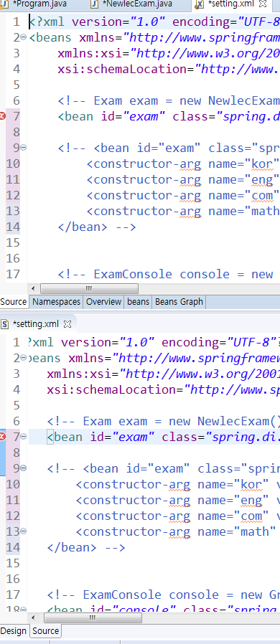The width and height of the screenshot is (280, 644).
Task: Click error marker on line 7 in top editor
Action: click(2, 116)
